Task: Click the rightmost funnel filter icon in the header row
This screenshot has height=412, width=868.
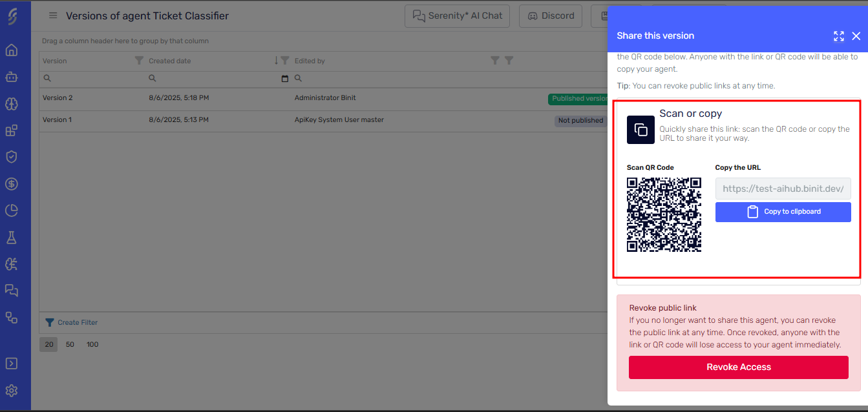Action: pos(509,61)
